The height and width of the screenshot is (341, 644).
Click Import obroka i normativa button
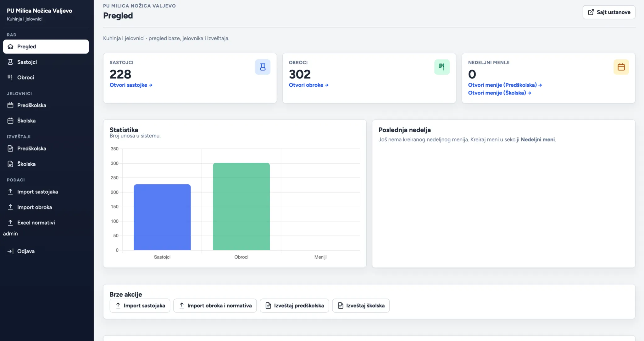tap(215, 306)
